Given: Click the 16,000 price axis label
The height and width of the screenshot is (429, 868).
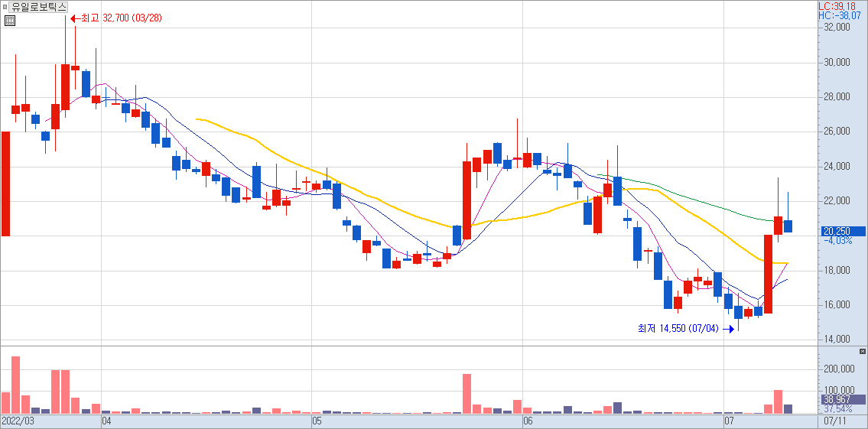Looking at the screenshot, I should 837,305.
